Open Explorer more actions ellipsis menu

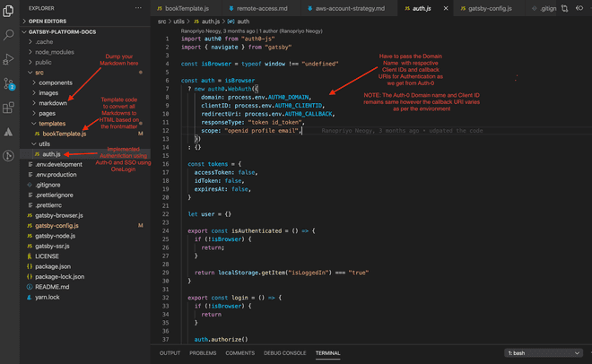(138, 8)
